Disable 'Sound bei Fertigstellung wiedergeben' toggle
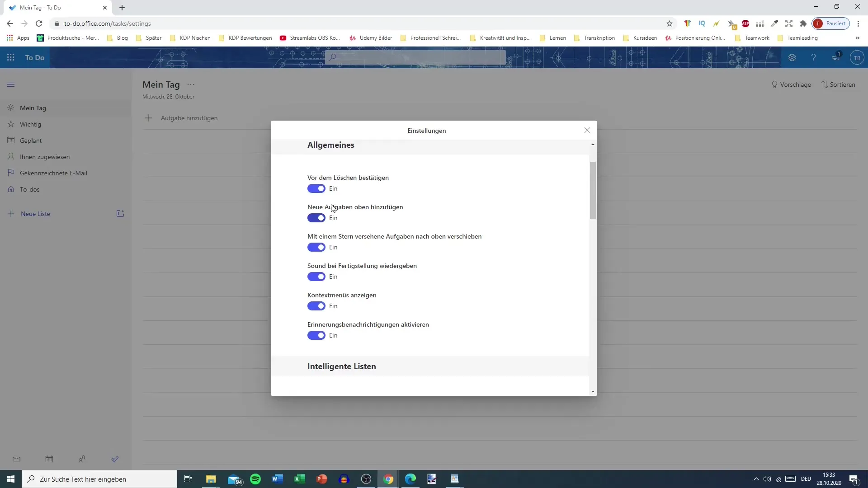The width and height of the screenshot is (868, 488). click(316, 277)
